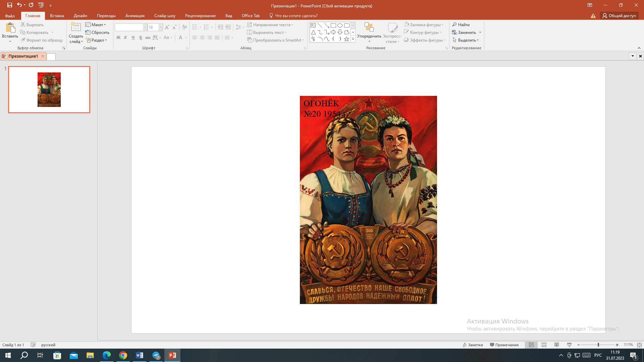Toggle underline Ч formatting
This screenshot has width=644, height=362.
point(133,38)
